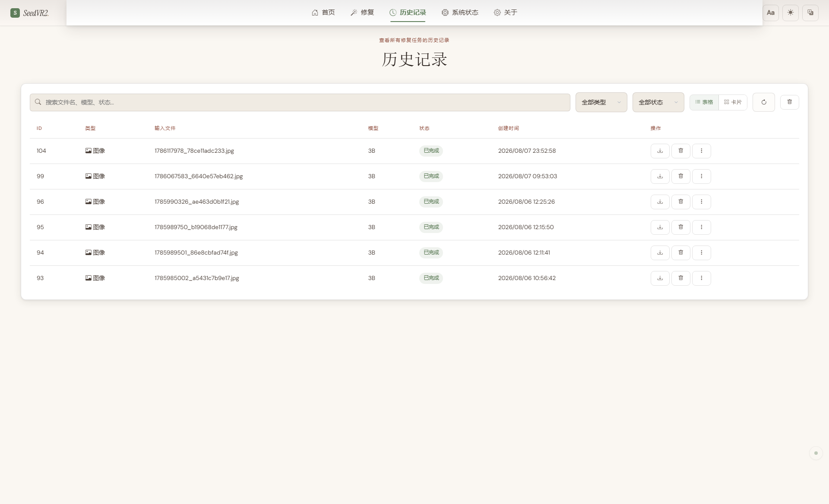Switch to 卡片 card view

tap(733, 102)
